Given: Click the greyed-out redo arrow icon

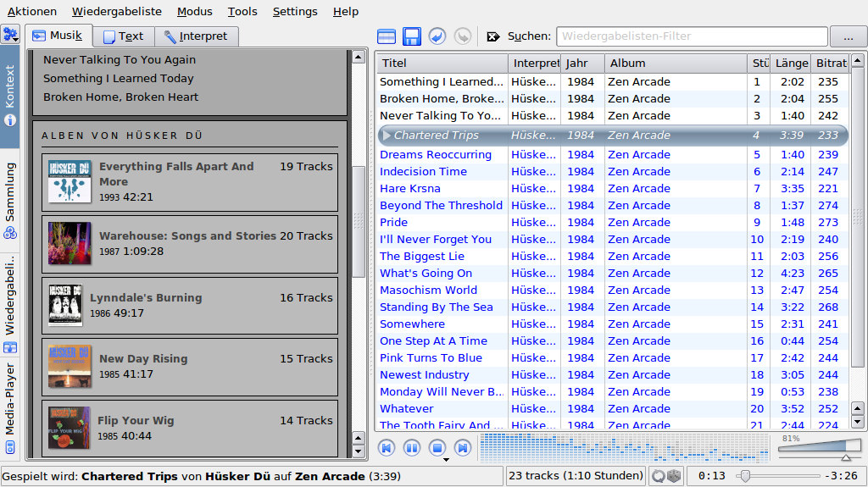Looking at the screenshot, I should click(x=462, y=36).
